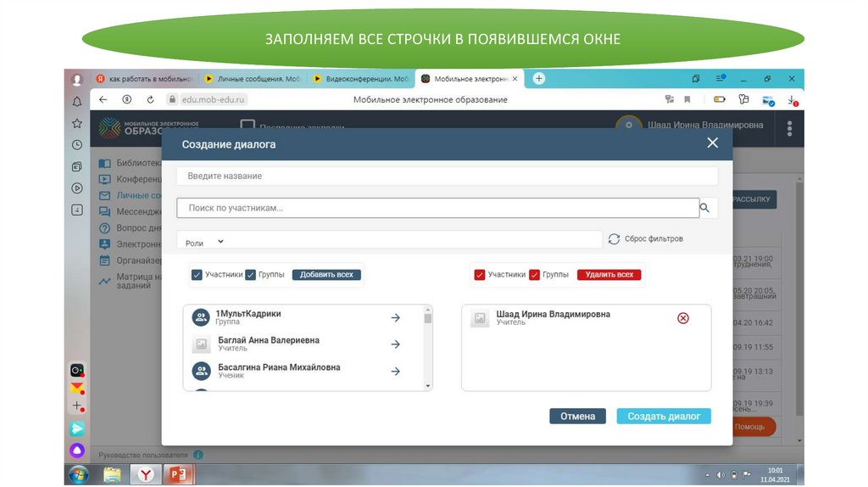This screenshot has height=487, width=868.
Task: Toggle red Группы checkbox on right
Action: [x=534, y=275]
